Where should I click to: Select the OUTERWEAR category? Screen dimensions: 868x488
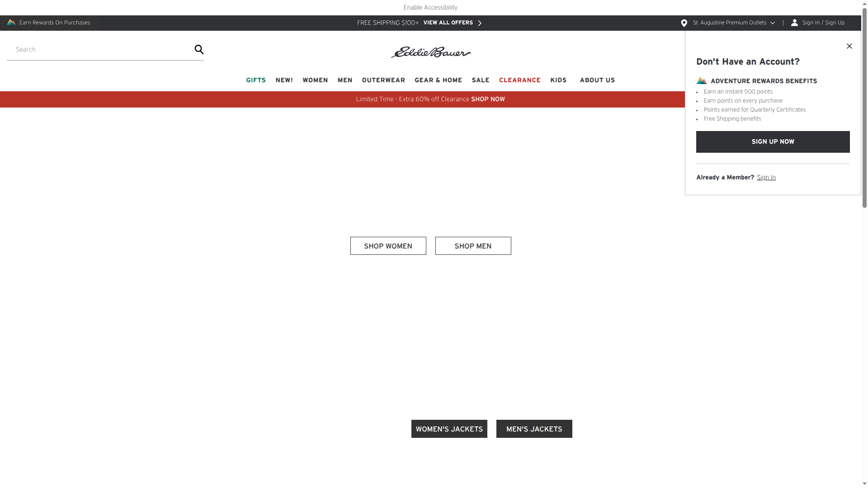(383, 80)
